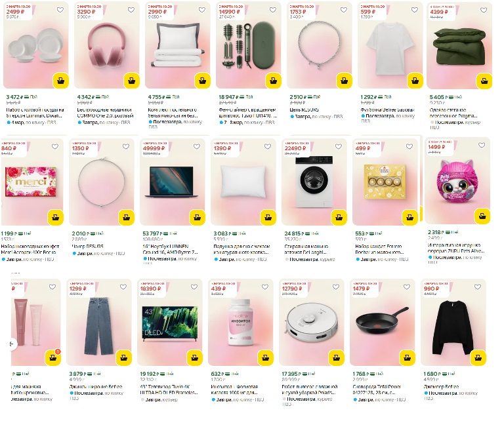Image resolution: width=504 pixels, height=421 pixels.
Task: Favorite the white t-shirt with heart
Action: (x=415, y=10)
